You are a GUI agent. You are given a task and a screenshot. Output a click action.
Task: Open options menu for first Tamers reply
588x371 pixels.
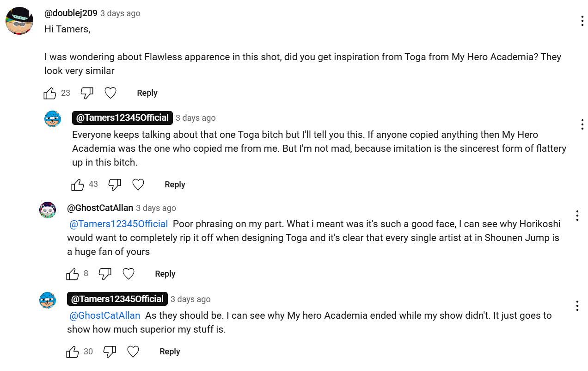582,124
